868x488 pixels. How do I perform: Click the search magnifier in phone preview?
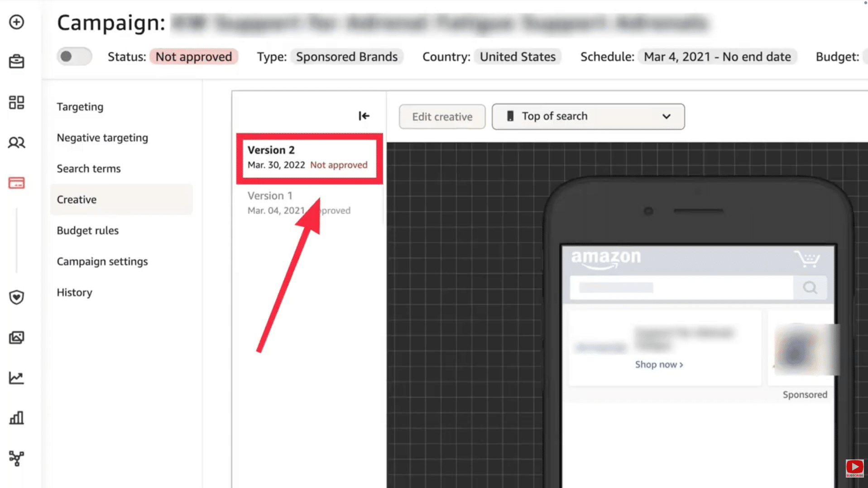tap(810, 288)
